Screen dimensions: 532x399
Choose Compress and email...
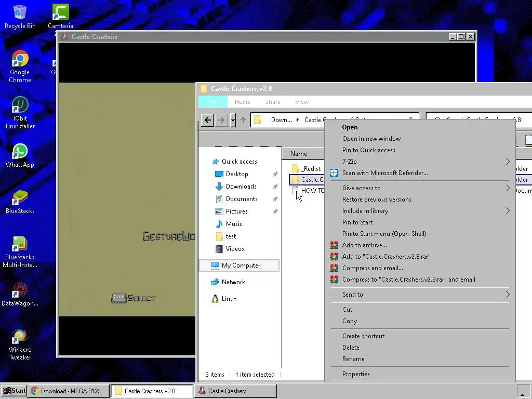tap(420, 268)
